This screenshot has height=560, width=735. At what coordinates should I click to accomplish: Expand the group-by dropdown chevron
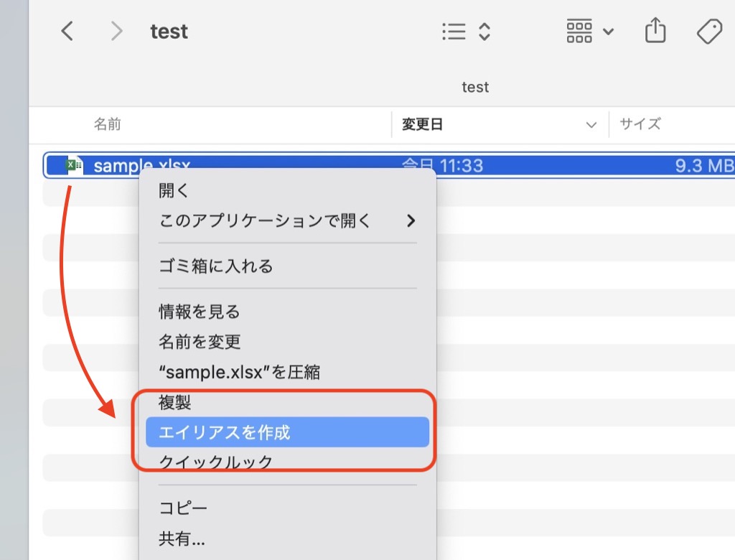(609, 32)
